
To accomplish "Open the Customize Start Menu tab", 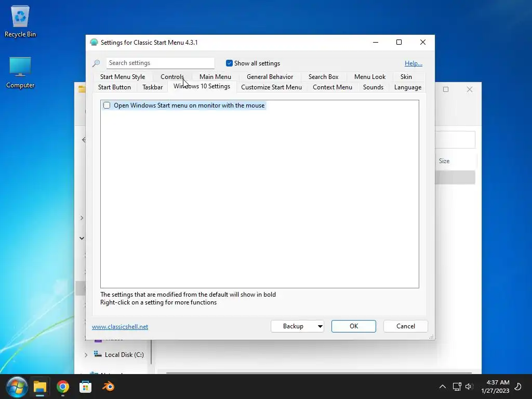I will click(x=271, y=87).
